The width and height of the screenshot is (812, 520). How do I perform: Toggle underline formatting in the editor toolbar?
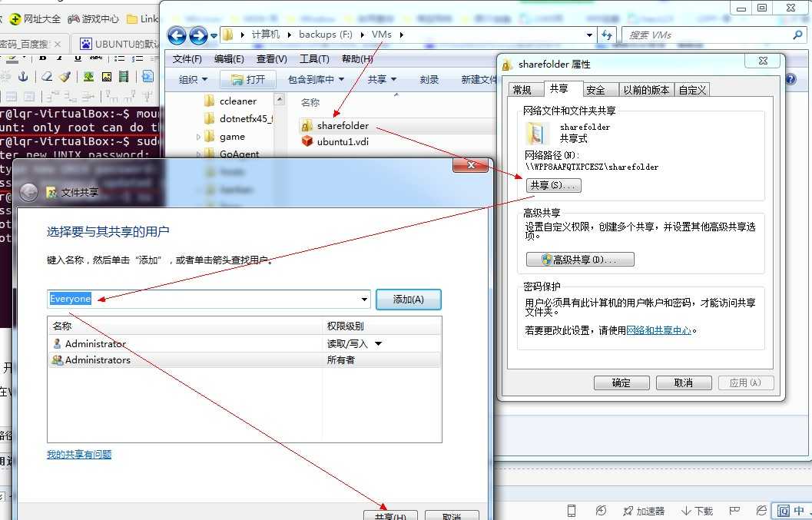(78, 58)
